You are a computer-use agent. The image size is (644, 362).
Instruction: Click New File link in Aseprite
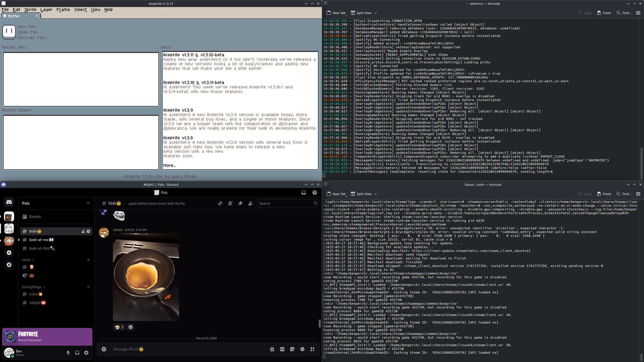[28, 27]
